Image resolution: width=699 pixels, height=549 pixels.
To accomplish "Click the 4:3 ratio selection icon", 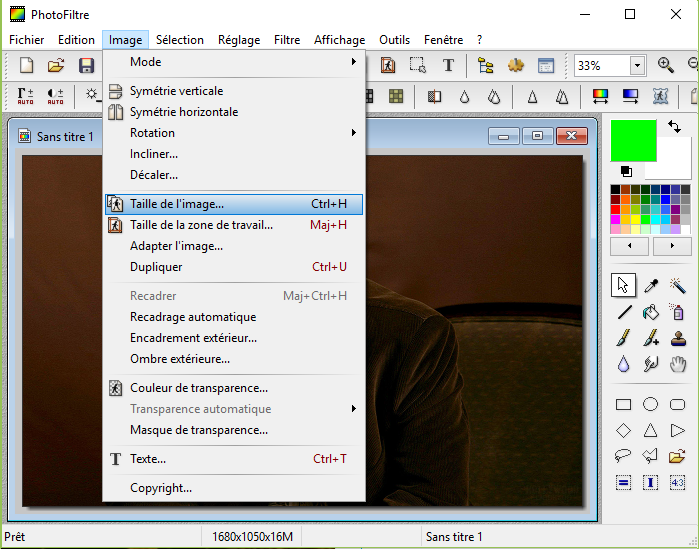I will [678, 483].
